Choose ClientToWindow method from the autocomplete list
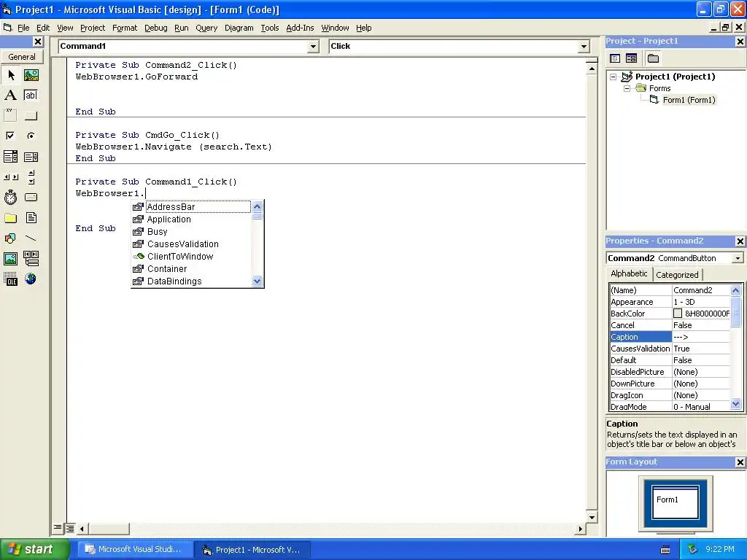747x560 pixels. tap(191, 256)
